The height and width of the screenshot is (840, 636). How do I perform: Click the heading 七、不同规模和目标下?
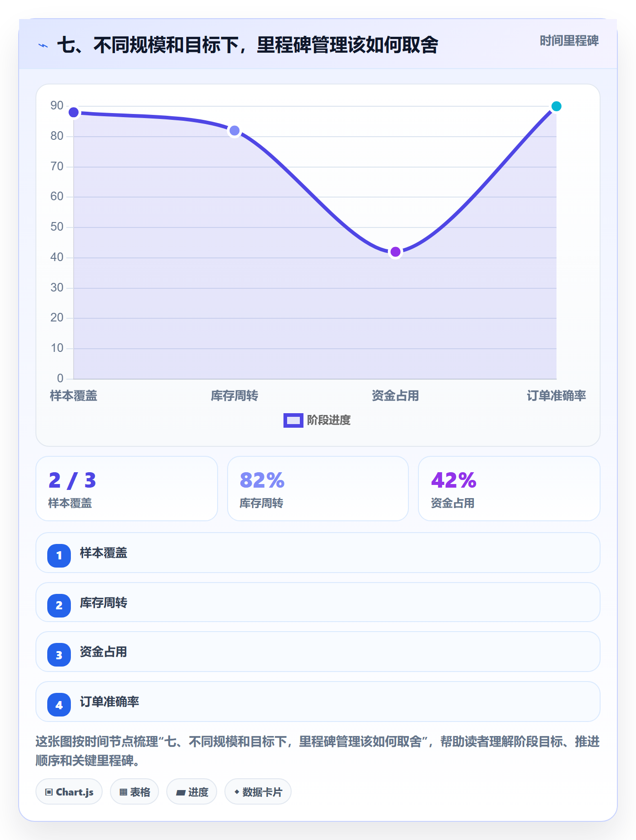click(x=248, y=45)
